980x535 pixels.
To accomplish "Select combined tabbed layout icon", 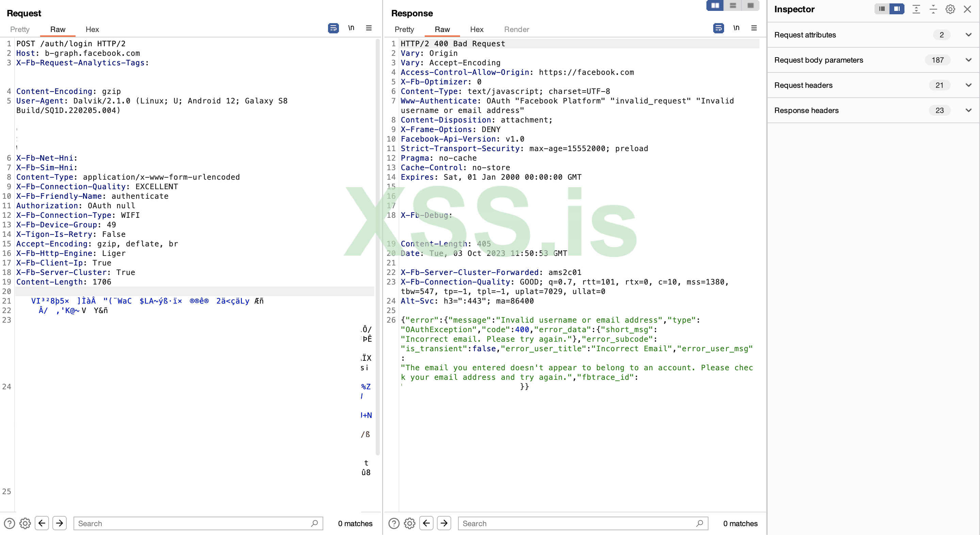I will 750,6.
